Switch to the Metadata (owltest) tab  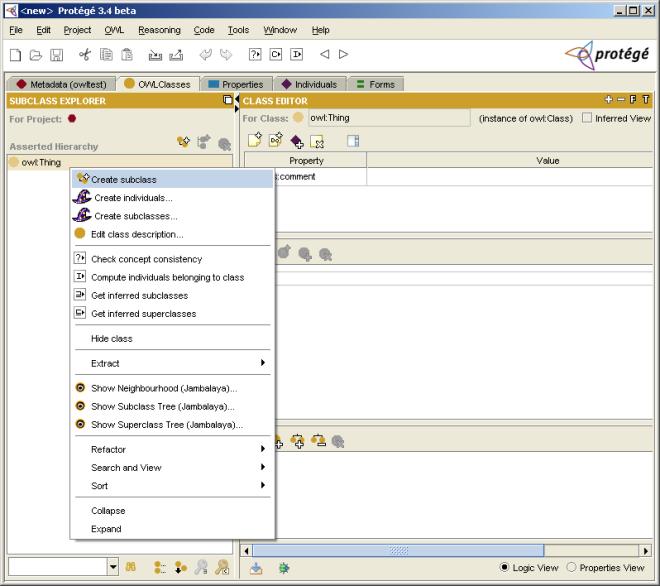61,84
